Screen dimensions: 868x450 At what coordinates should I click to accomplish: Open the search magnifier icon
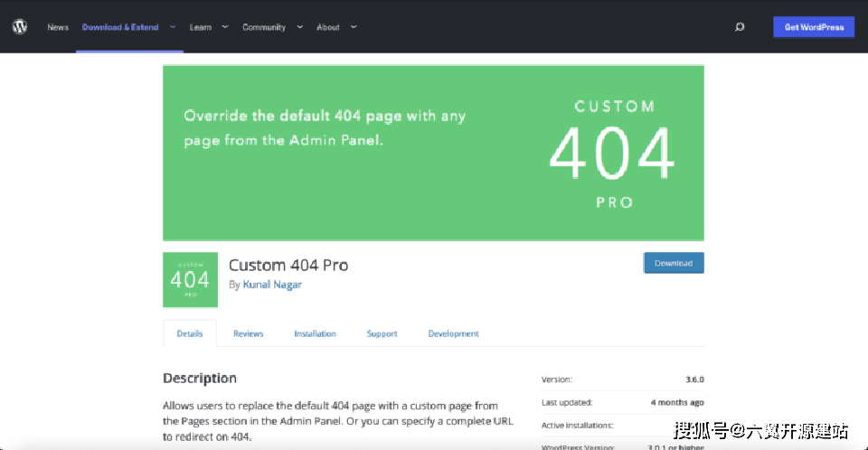(x=740, y=26)
